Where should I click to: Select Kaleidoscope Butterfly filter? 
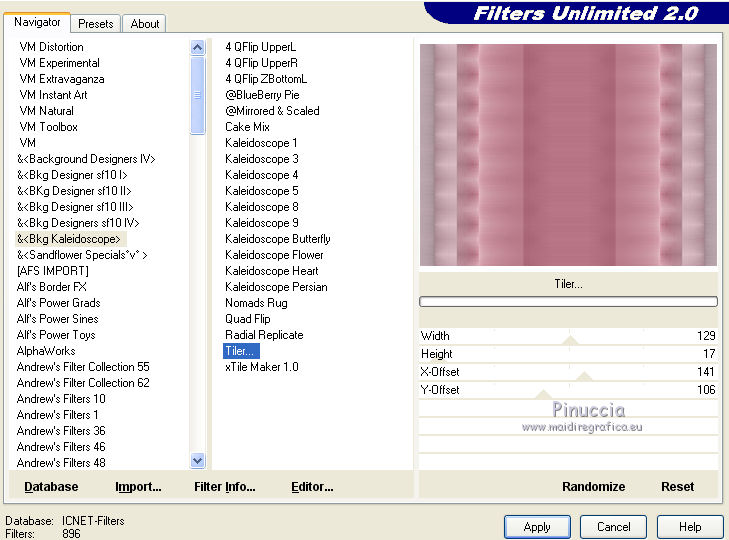[x=278, y=239]
